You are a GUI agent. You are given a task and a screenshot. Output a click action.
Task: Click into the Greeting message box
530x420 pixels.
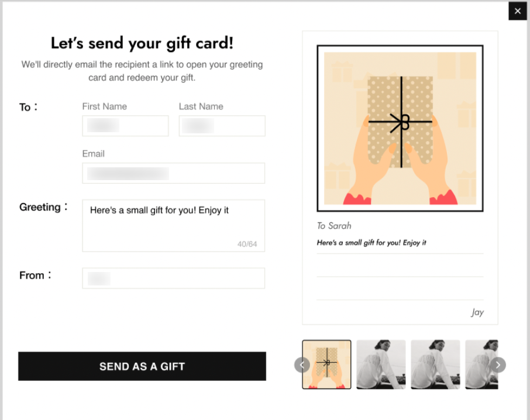point(173,225)
